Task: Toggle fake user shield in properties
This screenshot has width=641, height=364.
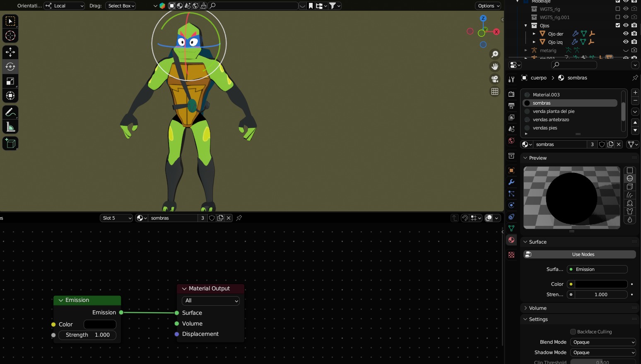Action: point(602,144)
